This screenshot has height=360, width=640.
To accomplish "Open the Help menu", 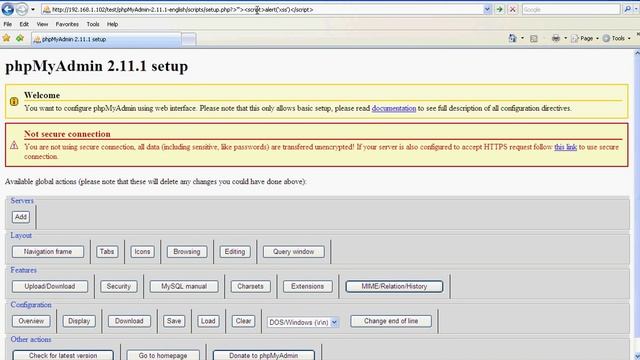I will pos(112,24).
